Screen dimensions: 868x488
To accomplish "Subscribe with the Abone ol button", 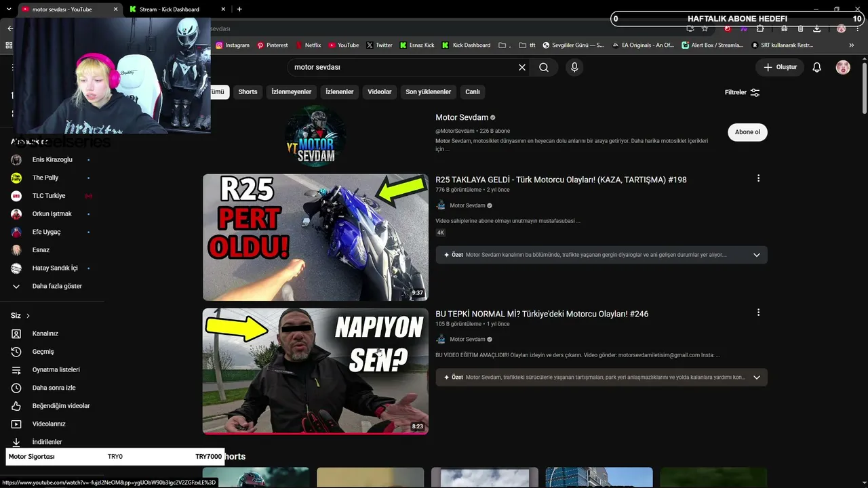I will [x=748, y=132].
